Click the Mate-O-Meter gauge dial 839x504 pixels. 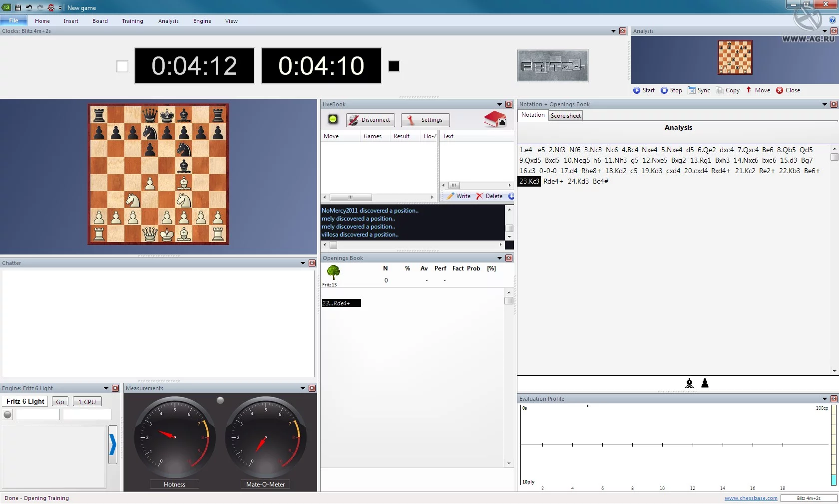(x=266, y=437)
